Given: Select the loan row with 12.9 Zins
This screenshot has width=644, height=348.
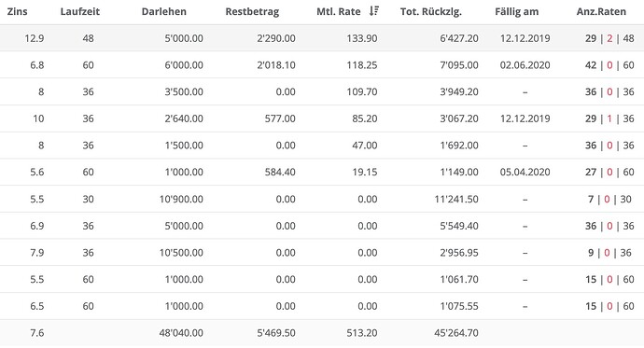Looking at the screenshot, I should click(x=322, y=38).
